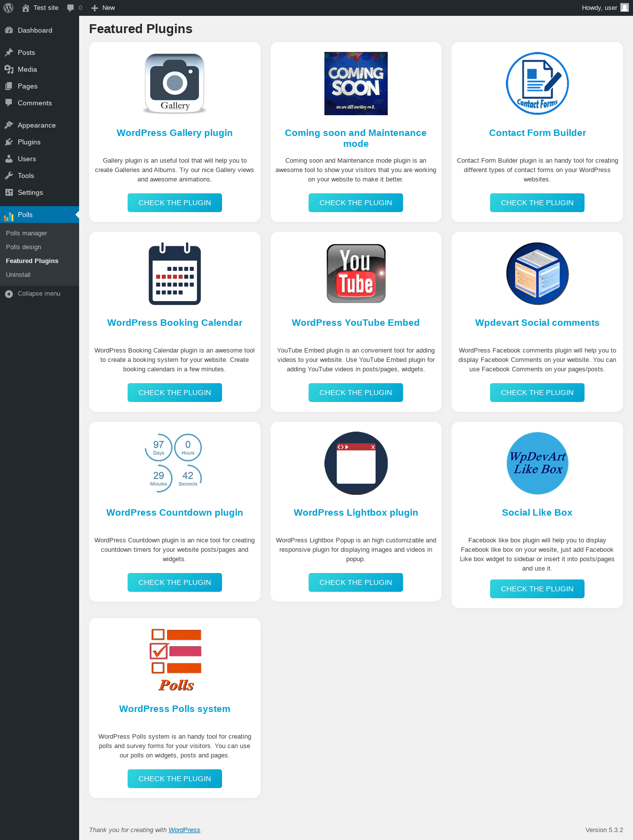Open the Dashboard menu item

[x=40, y=30]
